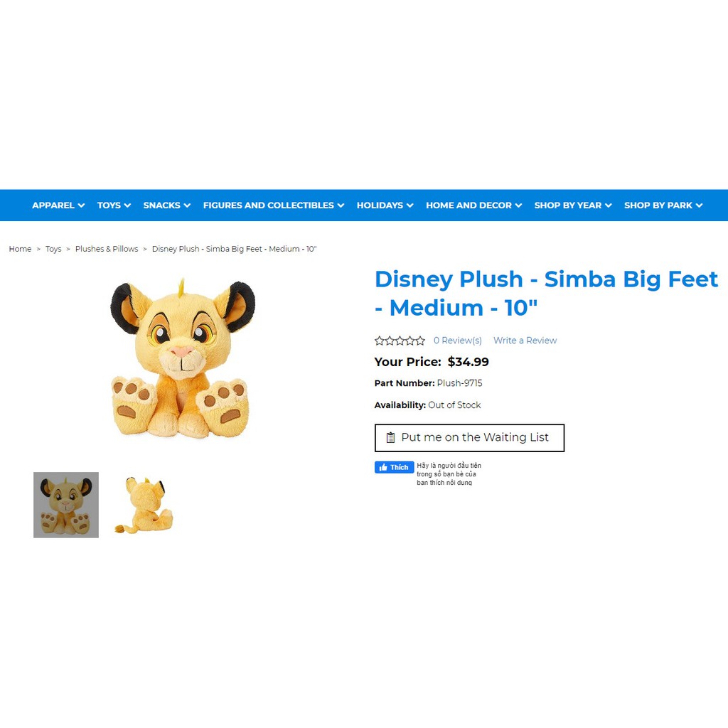Click the main Simba plush product image
This screenshot has width=728, height=728.
tap(183, 358)
